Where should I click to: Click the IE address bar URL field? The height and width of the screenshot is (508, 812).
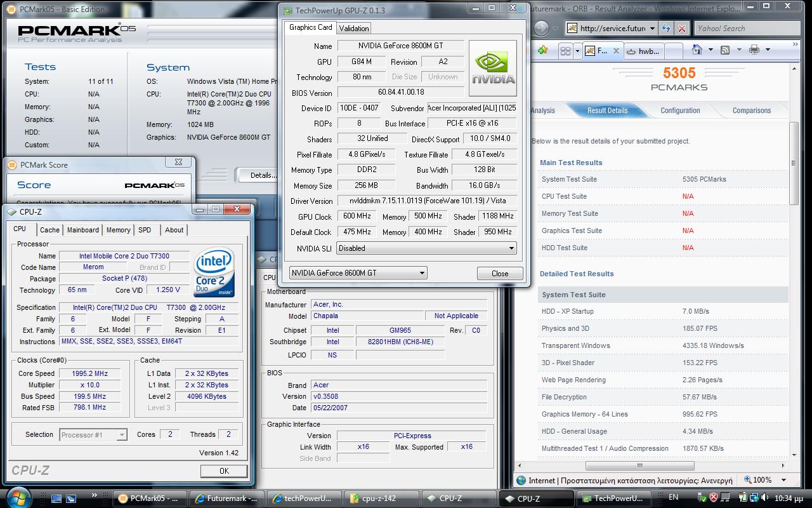click(x=612, y=29)
